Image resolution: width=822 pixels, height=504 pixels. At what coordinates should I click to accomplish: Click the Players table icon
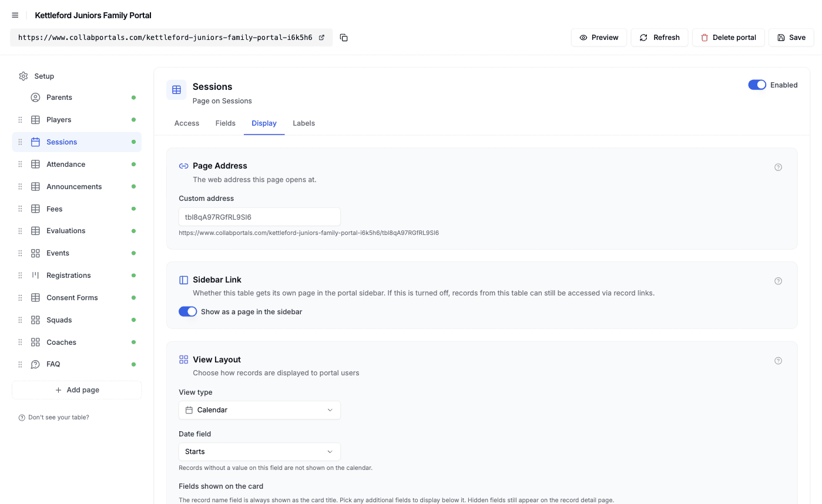tap(35, 120)
